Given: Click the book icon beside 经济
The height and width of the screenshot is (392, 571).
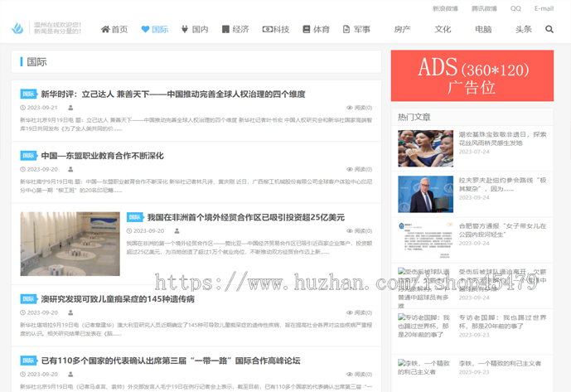Looking at the screenshot, I should pos(225,29).
